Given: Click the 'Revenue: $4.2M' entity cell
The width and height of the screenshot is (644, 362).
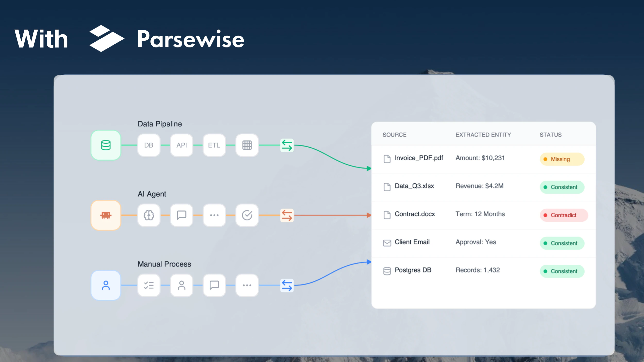Looking at the screenshot, I should tap(479, 186).
